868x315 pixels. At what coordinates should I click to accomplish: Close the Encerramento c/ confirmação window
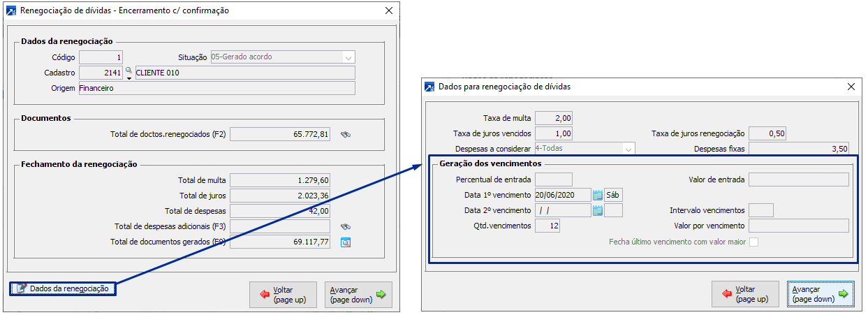click(x=389, y=11)
